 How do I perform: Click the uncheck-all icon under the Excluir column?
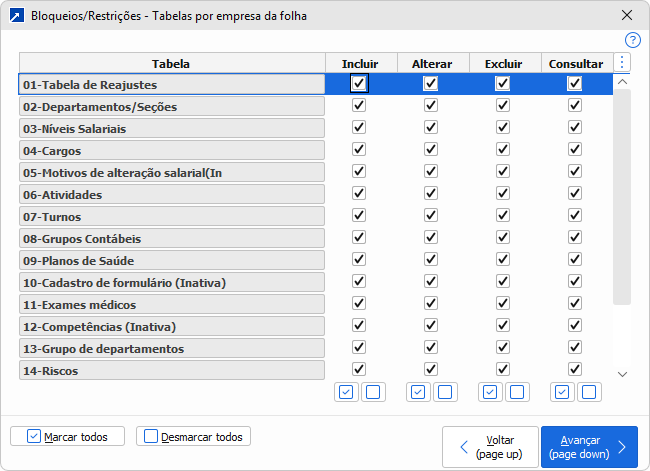point(516,392)
